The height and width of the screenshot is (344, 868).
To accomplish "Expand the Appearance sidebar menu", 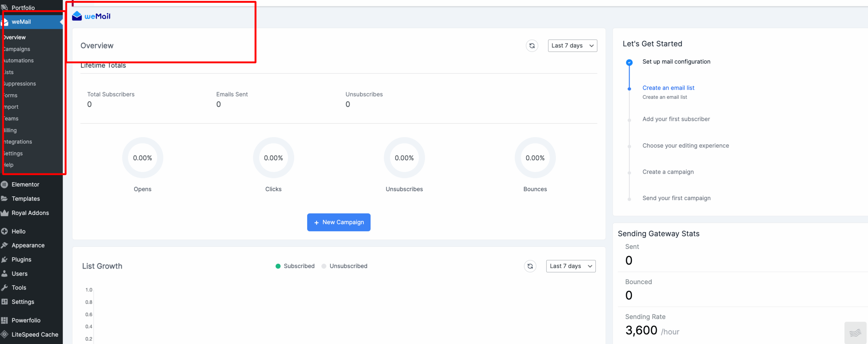I will (28, 245).
